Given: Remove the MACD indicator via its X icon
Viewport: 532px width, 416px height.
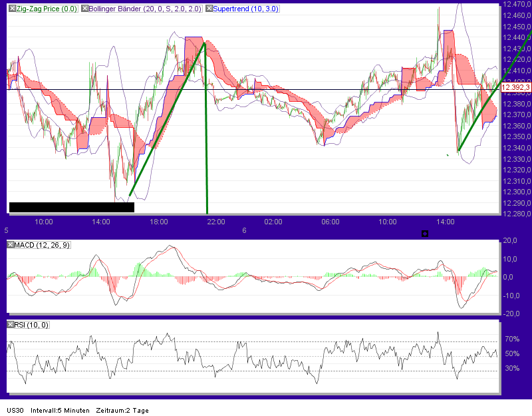Looking at the screenshot, I should click(x=9, y=245).
